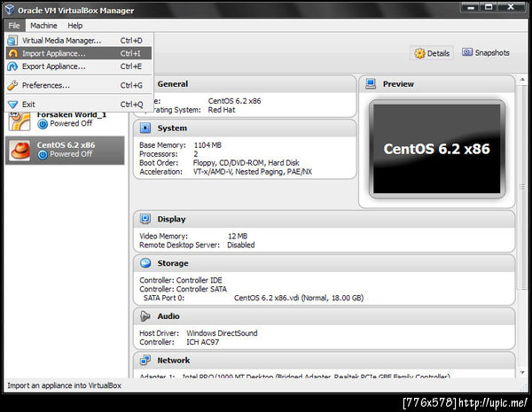Click Host Driver value Windows DirectSound
Image resolution: width=532 pixels, height=412 pixels.
[x=222, y=333]
